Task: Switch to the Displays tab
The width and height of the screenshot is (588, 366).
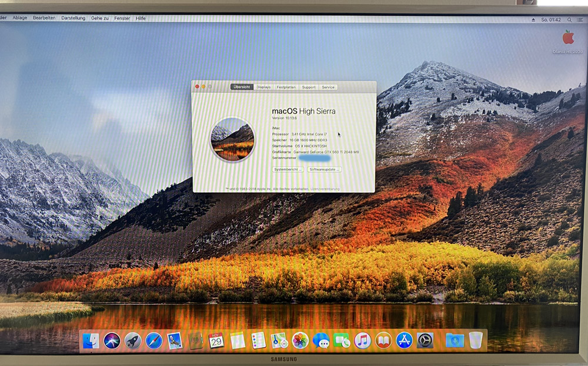Action: [x=263, y=87]
